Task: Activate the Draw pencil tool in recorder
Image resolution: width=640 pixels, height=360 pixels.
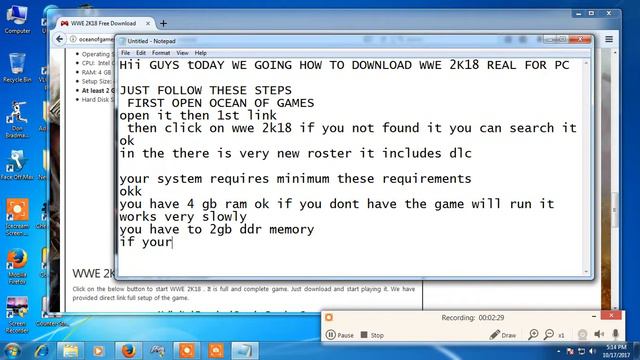Action: click(503, 335)
